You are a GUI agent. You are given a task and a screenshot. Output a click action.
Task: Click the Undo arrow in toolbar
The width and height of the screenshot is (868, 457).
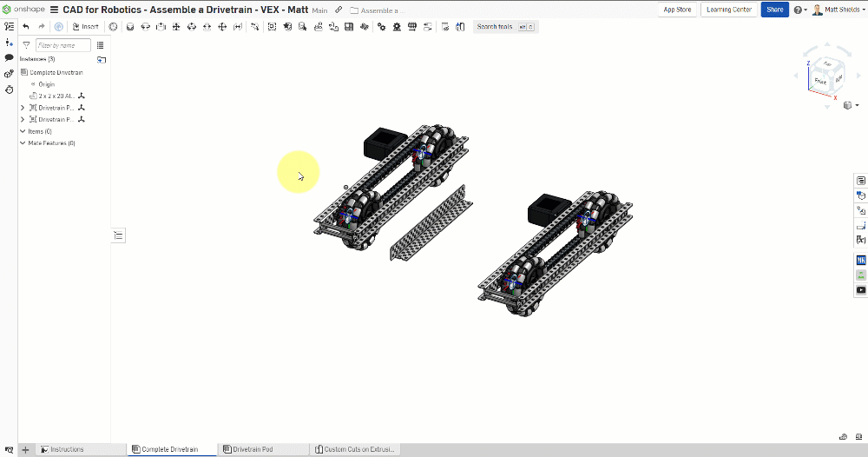coord(26,27)
